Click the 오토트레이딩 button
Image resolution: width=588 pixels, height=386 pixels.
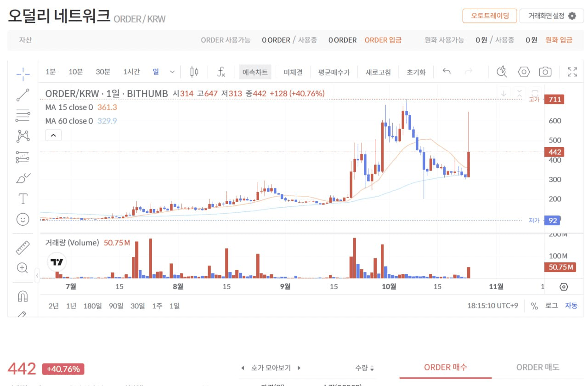pos(489,16)
